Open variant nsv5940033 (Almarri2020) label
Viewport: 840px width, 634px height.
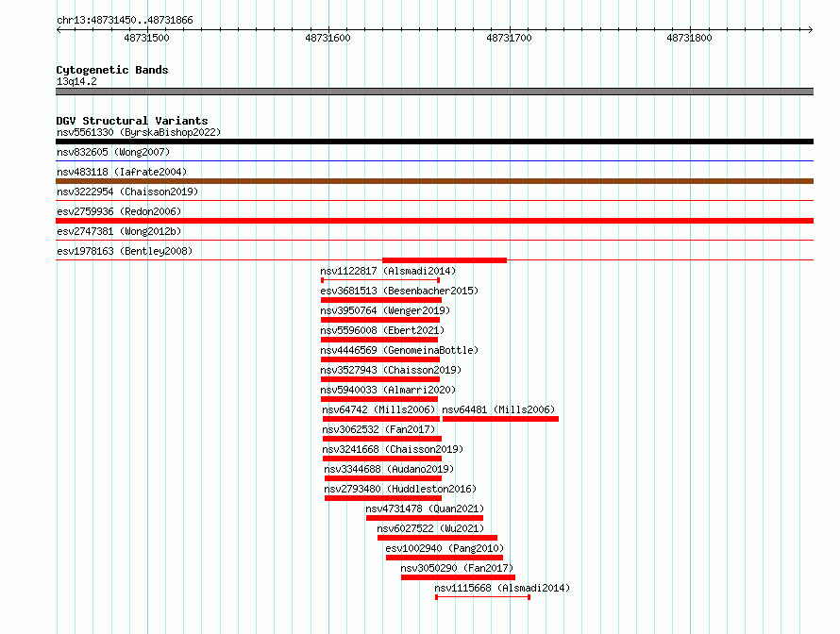tap(388, 390)
